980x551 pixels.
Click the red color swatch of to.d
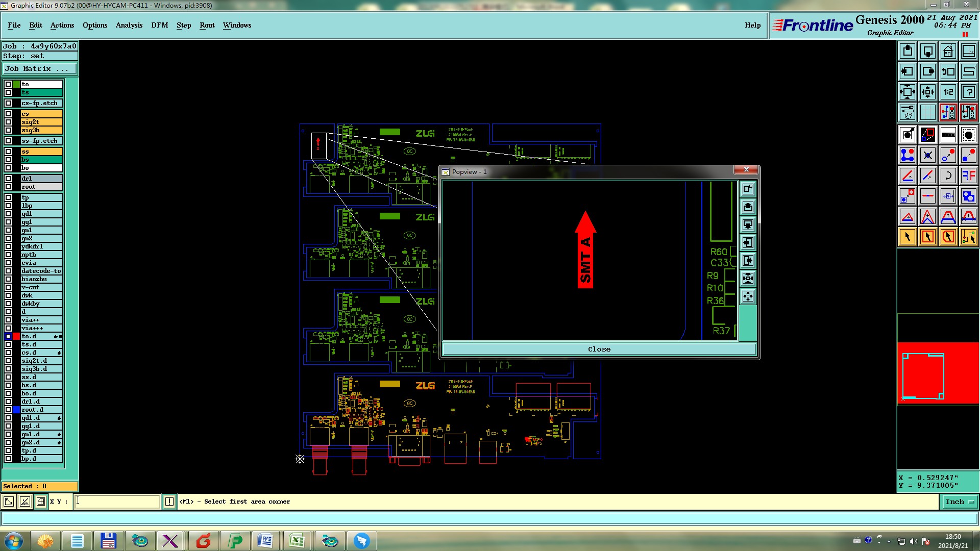pos(16,336)
